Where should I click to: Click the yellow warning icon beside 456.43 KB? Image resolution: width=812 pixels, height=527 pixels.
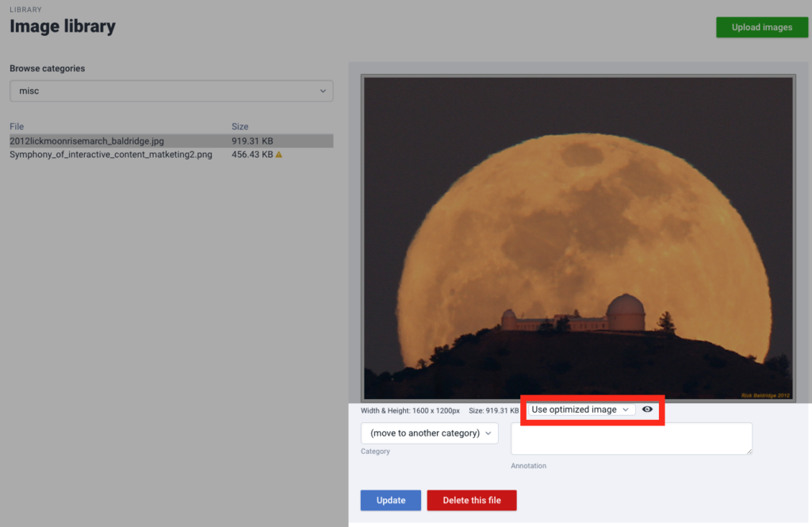coord(278,155)
